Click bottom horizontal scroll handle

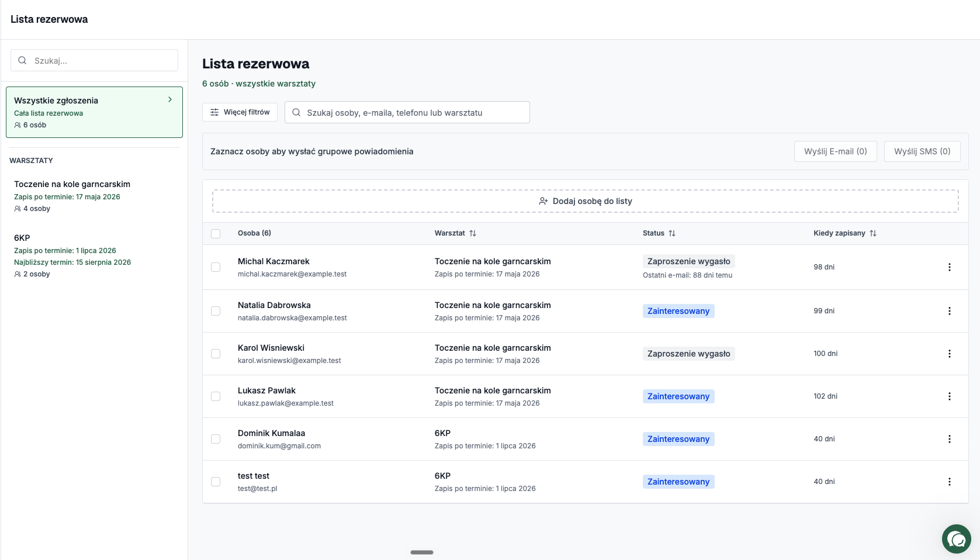click(422, 552)
